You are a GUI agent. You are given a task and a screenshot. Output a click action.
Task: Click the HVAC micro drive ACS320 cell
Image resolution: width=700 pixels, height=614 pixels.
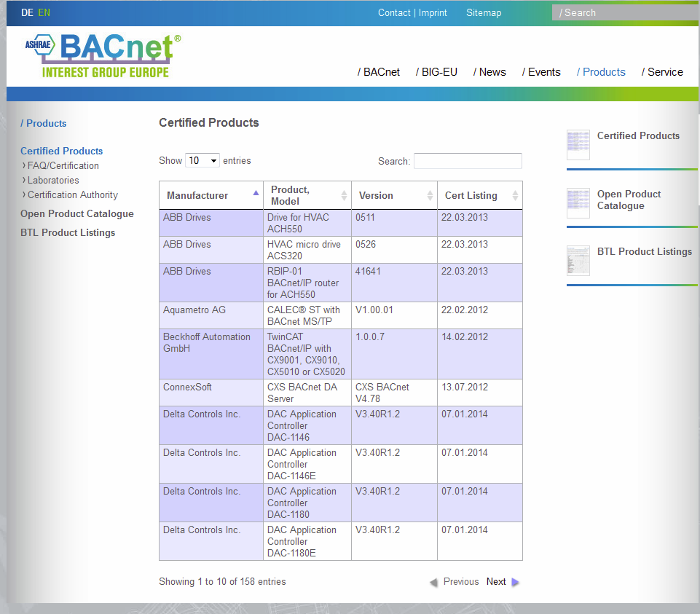(x=307, y=250)
